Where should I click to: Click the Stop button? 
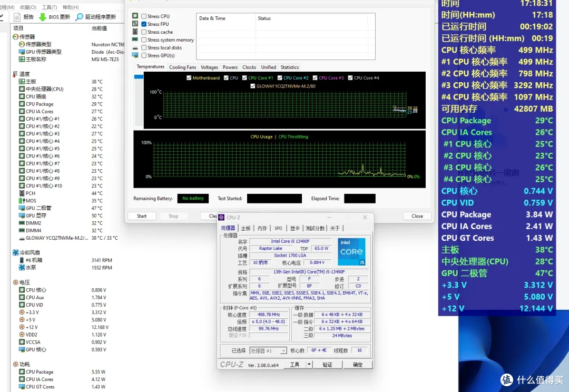[173, 216]
